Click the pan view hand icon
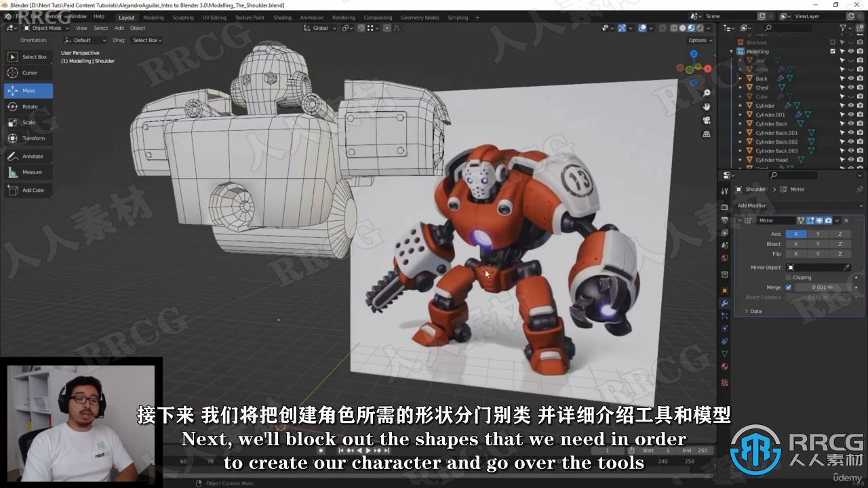Viewport: 868px width, 488px height. pyautogui.click(x=707, y=106)
